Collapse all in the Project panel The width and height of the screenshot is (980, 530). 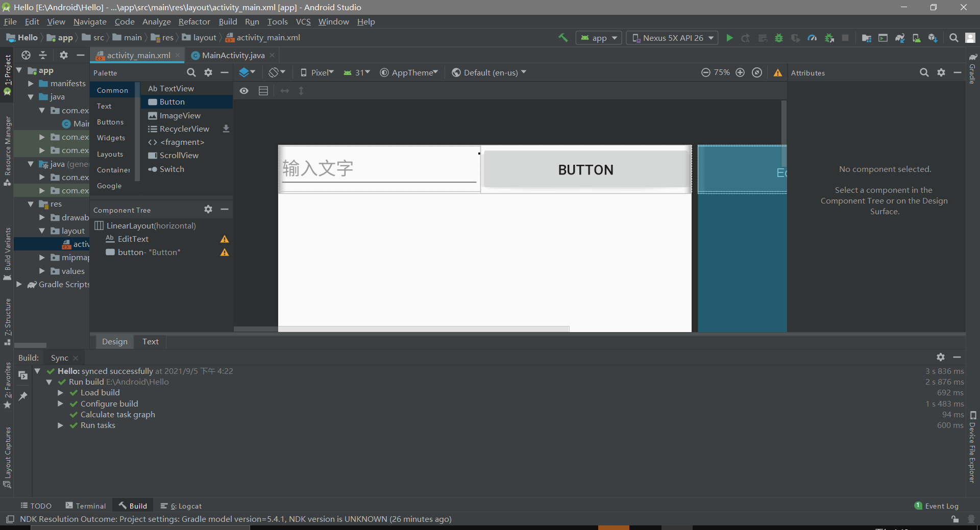coord(43,55)
